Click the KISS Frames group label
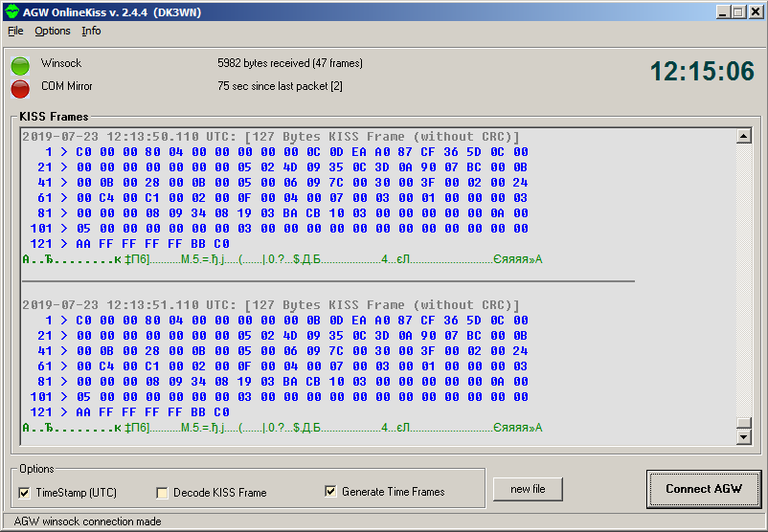The width and height of the screenshot is (768, 532). [54, 117]
